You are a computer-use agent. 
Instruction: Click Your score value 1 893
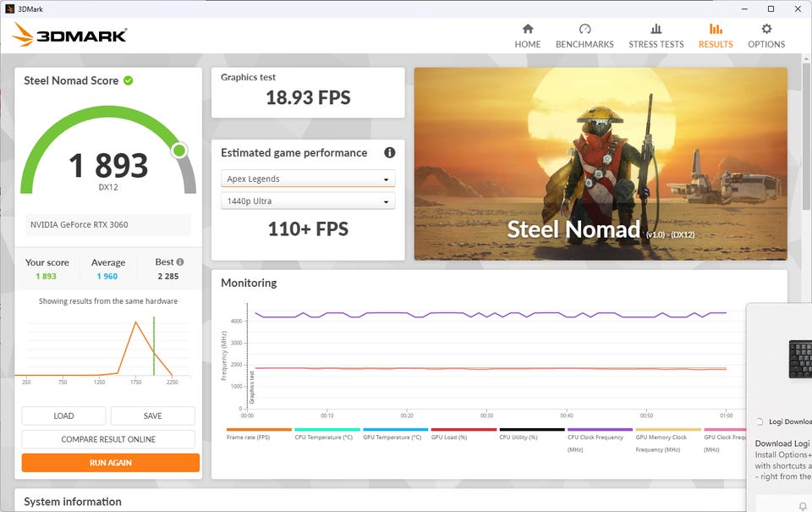(x=46, y=276)
